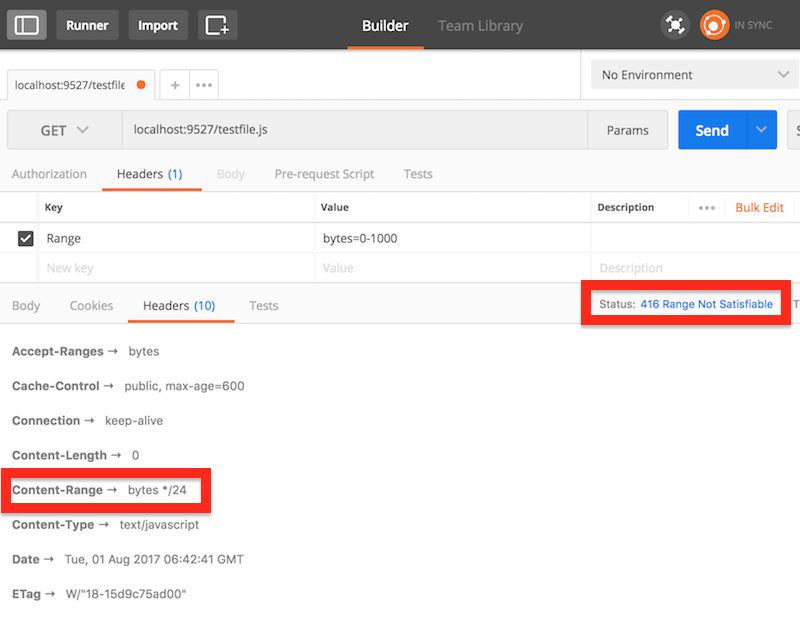
Task: Show the response Tests tab
Action: 264,306
